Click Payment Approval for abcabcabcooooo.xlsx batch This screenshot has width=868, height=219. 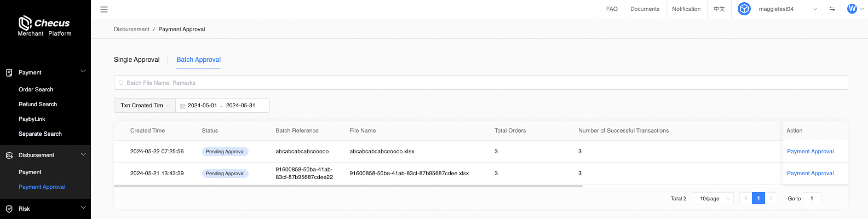810,151
